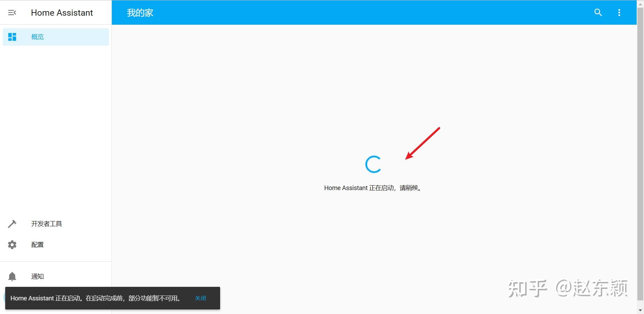This screenshot has width=644, height=314.
Task: Click the 'Home Assistant 正在启动，请稍候。' message
Action: (373, 188)
